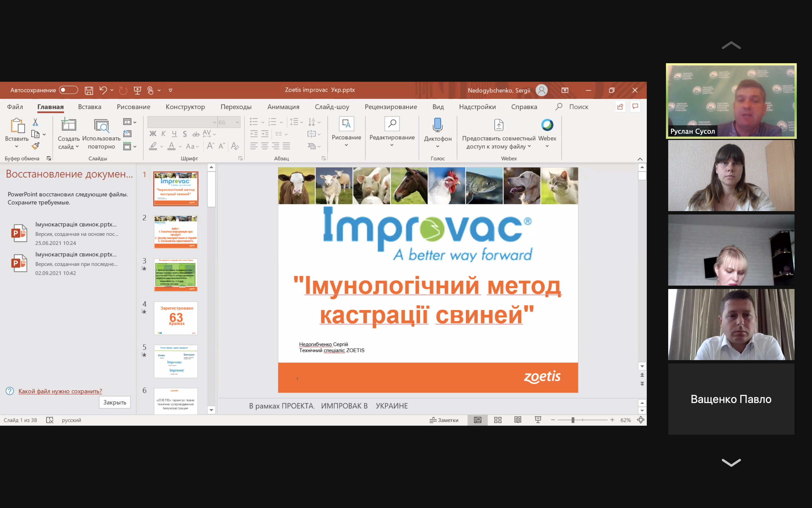Align text left
This screenshot has height=508, width=812.
pos(254,146)
